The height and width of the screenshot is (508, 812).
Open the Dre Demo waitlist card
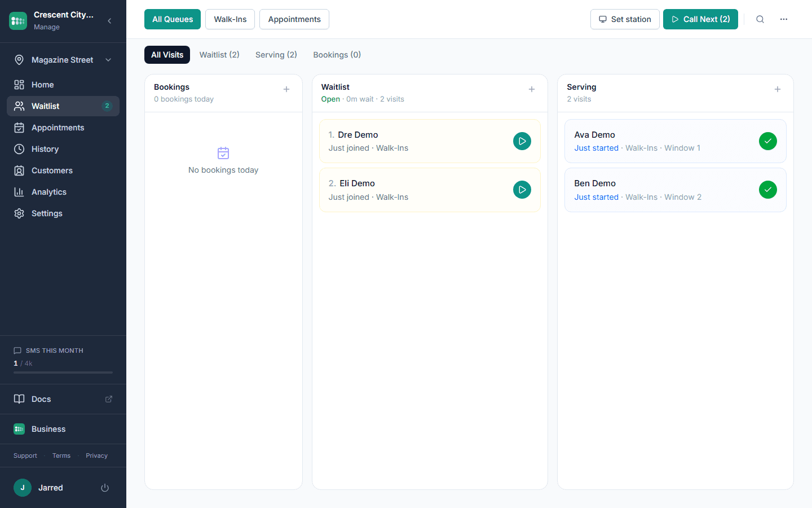coord(430,141)
